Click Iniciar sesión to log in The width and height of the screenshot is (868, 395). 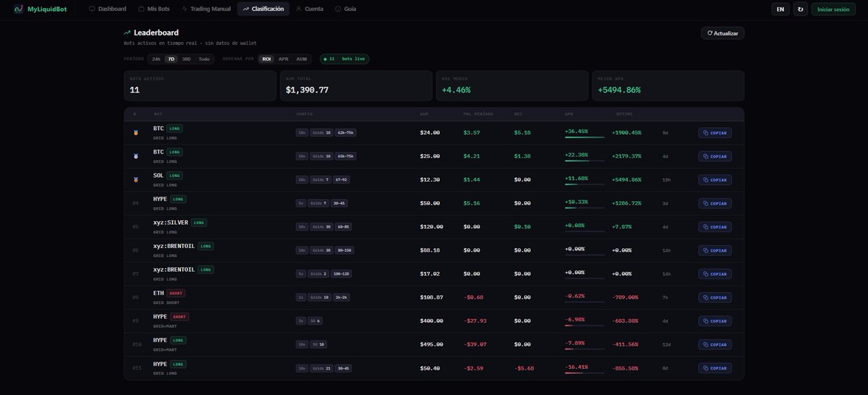[833, 9]
